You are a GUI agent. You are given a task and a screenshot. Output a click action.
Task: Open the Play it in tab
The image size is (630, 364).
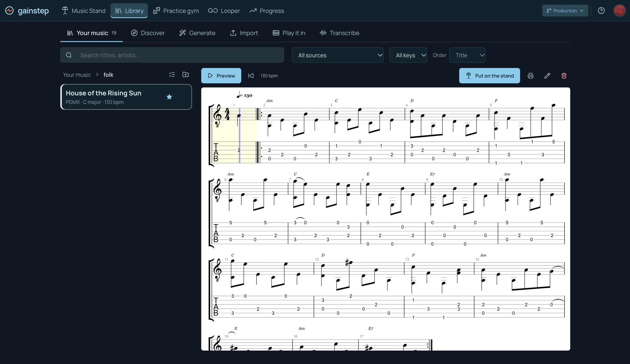(289, 33)
